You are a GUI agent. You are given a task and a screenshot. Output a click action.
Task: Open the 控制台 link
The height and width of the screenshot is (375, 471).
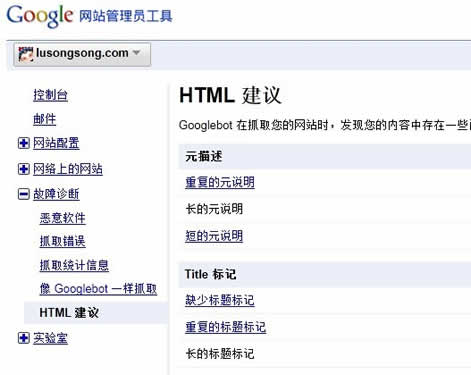point(50,95)
